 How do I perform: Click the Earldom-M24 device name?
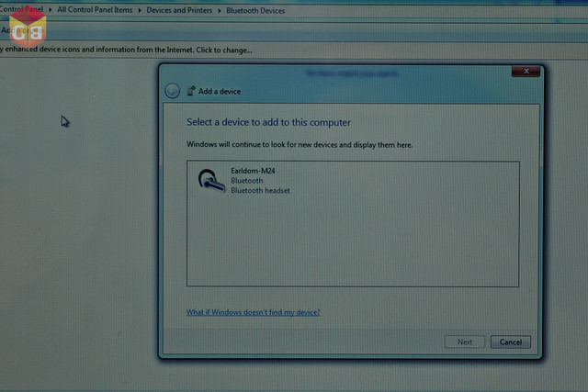tap(253, 171)
